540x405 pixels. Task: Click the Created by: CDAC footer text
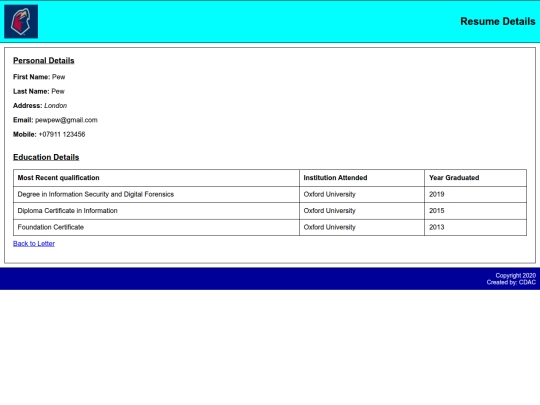click(511, 282)
